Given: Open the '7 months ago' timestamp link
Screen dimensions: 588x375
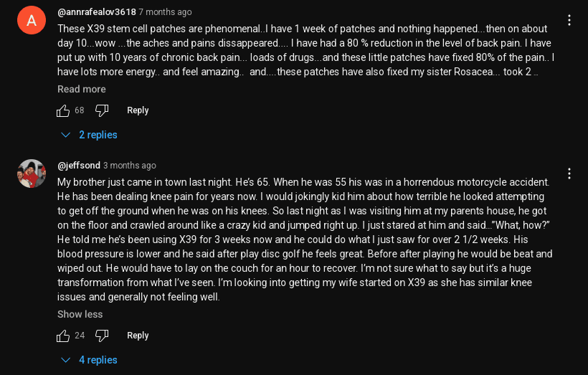Looking at the screenshot, I should (165, 12).
